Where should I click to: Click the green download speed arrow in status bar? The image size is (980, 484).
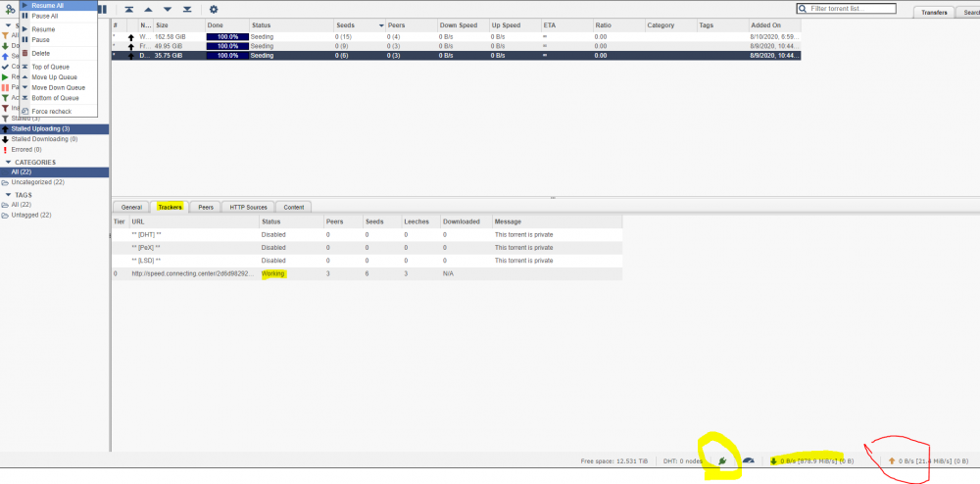click(774, 460)
